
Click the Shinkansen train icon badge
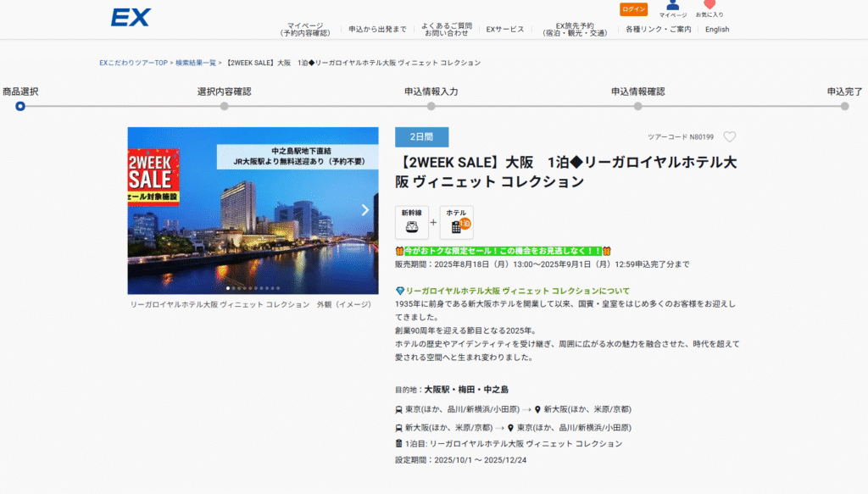[x=412, y=222]
